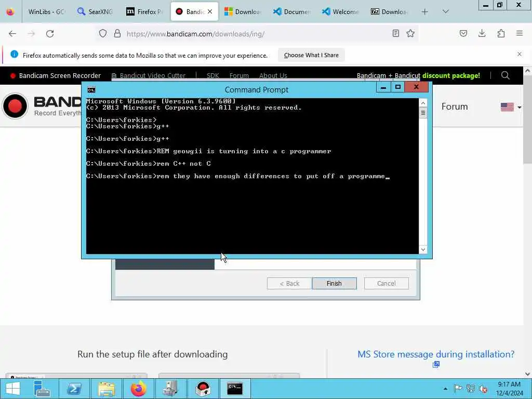Click Cancel in the installer dialog
This screenshot has width=532, height=399.
(x=386, y=283)
